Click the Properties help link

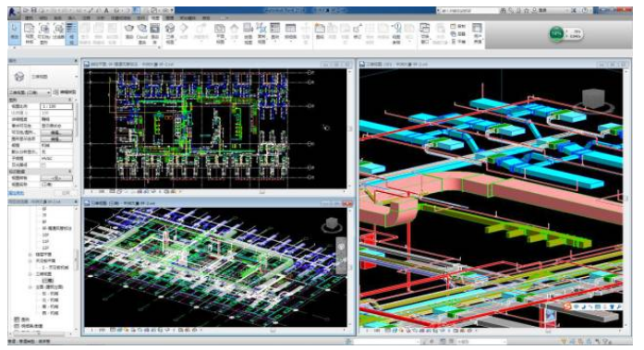[17, 192]
